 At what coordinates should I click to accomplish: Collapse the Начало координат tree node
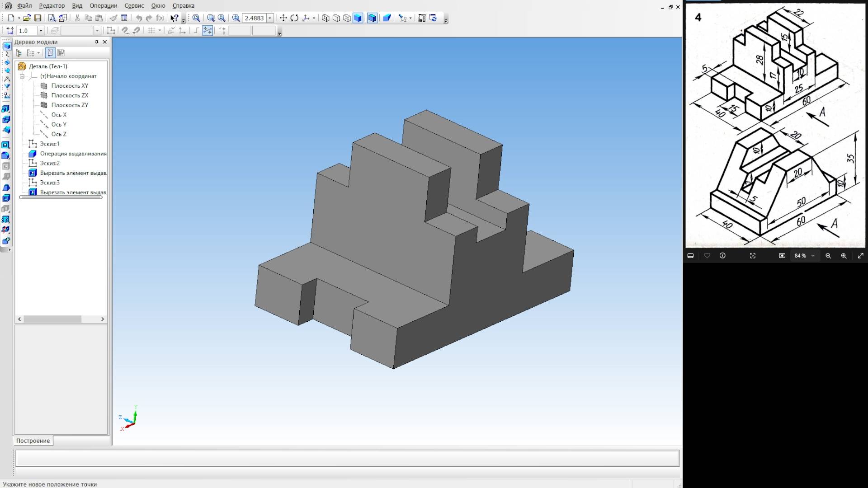tap(22, 76)
